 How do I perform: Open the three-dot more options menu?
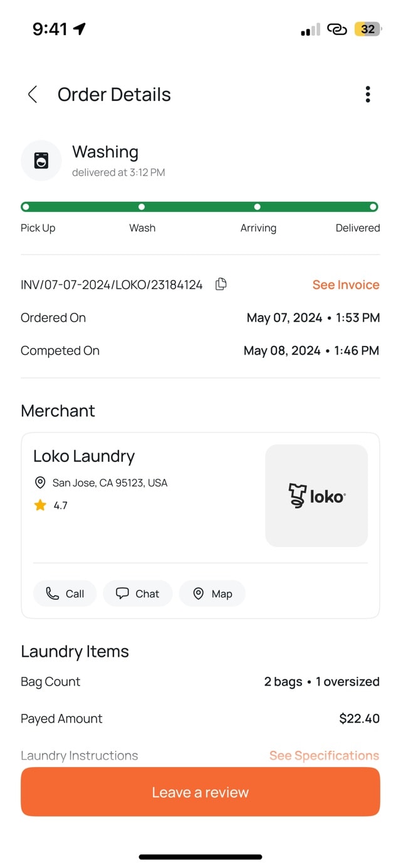(x=368, y=95)
